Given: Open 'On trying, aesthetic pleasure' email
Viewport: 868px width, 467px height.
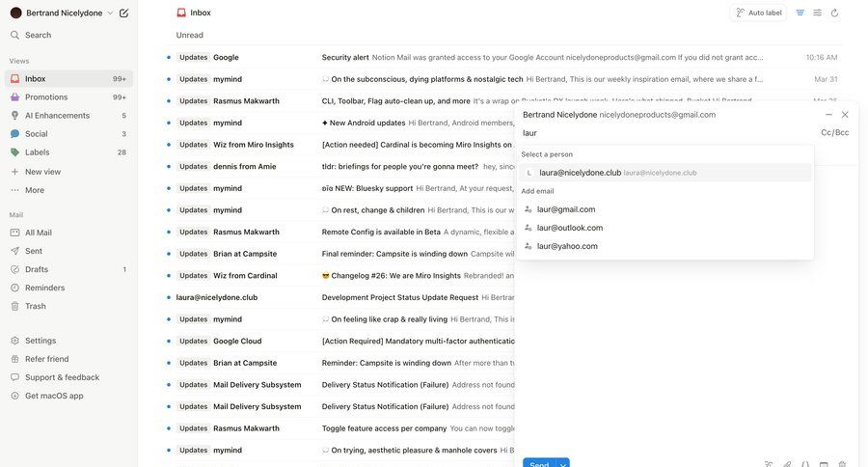Looking at the screenshot, I should coord(339,451).
